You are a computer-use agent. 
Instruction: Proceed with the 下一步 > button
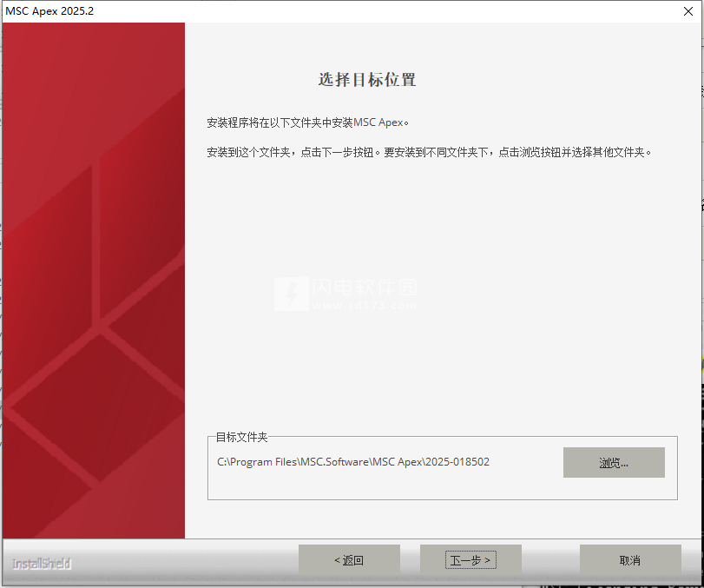coord(470,560)
